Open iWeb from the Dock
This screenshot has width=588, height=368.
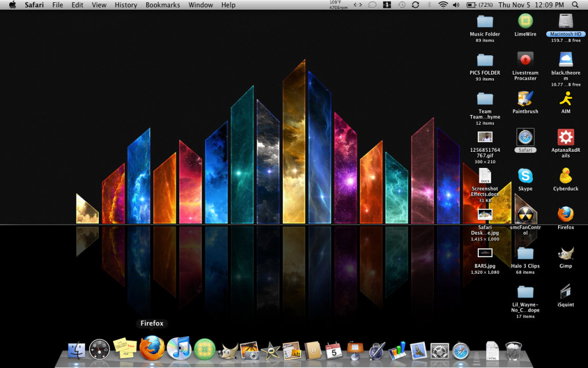(x=291, y=351)
